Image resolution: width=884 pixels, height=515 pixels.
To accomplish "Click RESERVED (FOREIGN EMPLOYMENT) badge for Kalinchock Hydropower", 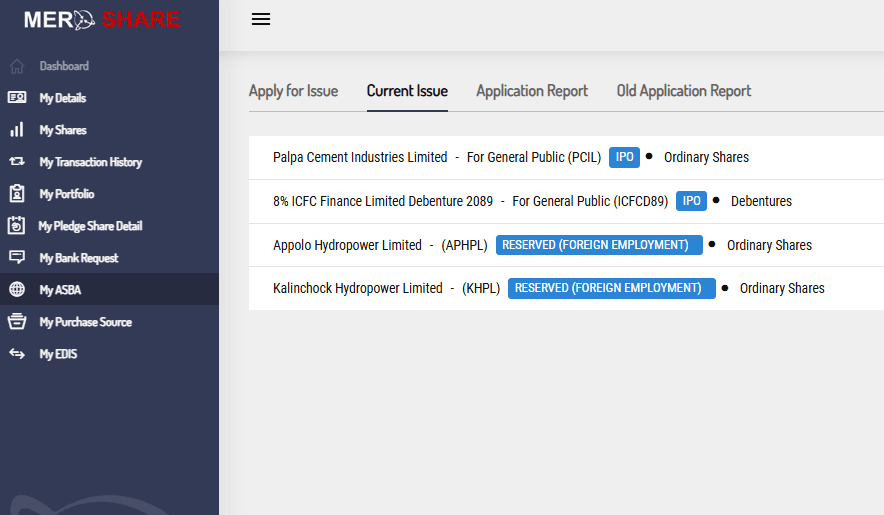I will tap(611, 288).
